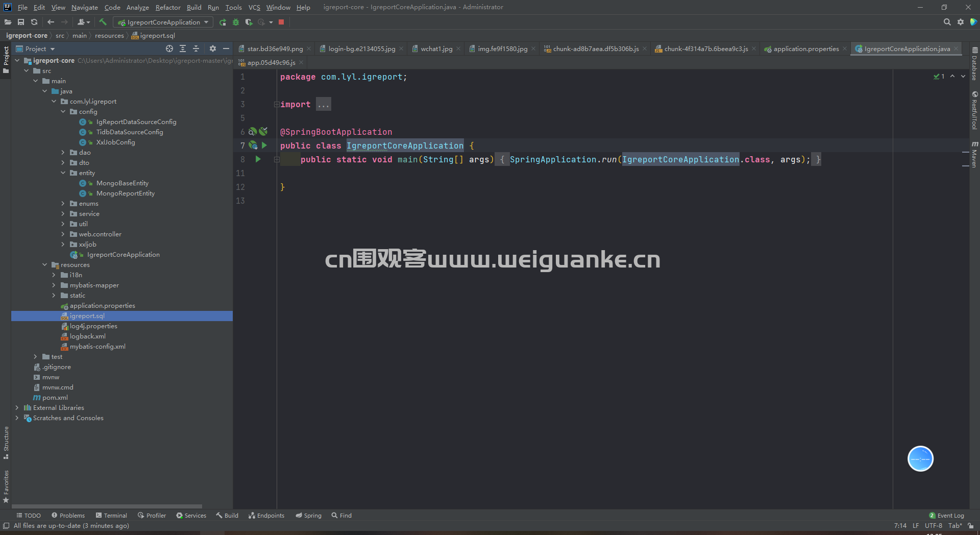Open the Refactor menu
The width and height of the screenshot is (980, 535).
coord(168,7)
